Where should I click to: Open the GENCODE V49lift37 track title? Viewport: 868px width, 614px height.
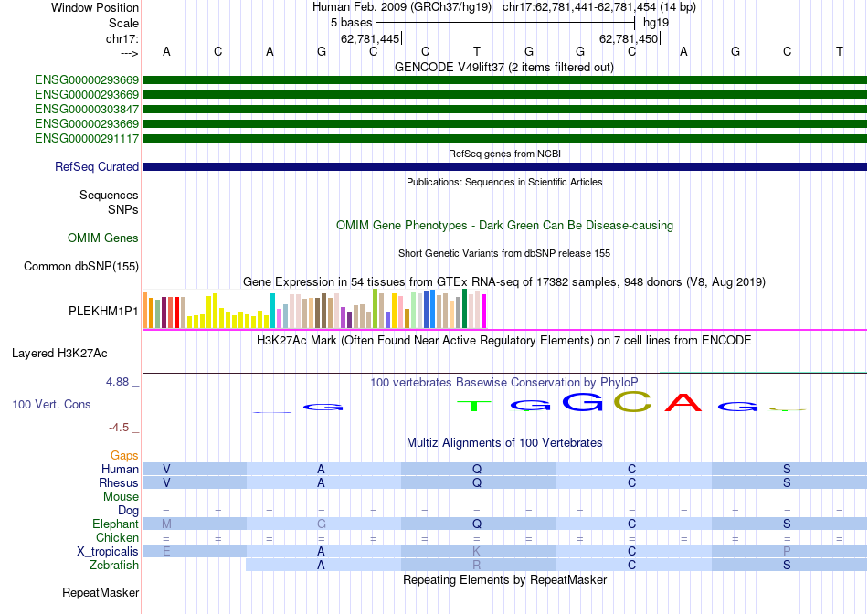(504, 67)
